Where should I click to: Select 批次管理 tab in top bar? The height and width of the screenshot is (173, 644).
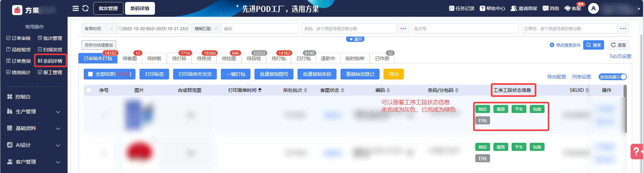pyautogui.click(x=108, y=8)
